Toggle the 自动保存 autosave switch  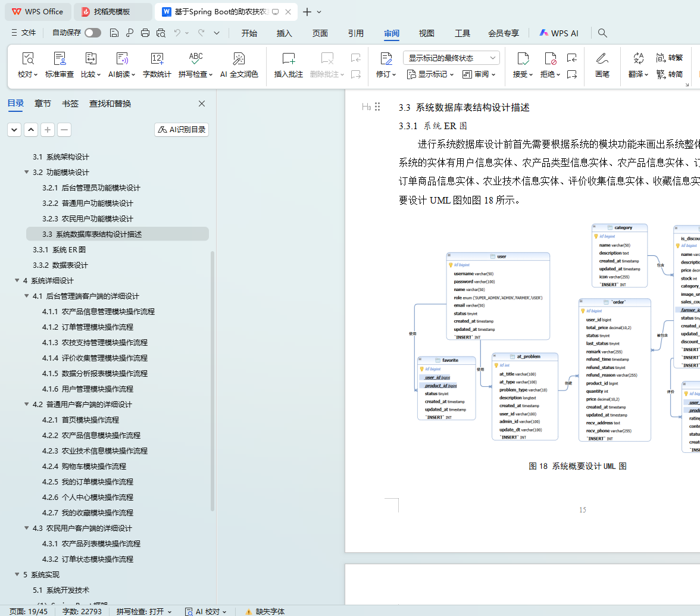(x=93, y=33)
